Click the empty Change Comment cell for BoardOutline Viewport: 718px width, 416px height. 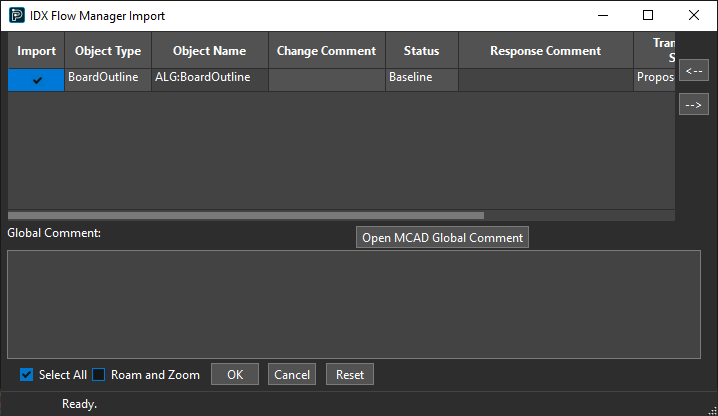(x=326, y=80)
